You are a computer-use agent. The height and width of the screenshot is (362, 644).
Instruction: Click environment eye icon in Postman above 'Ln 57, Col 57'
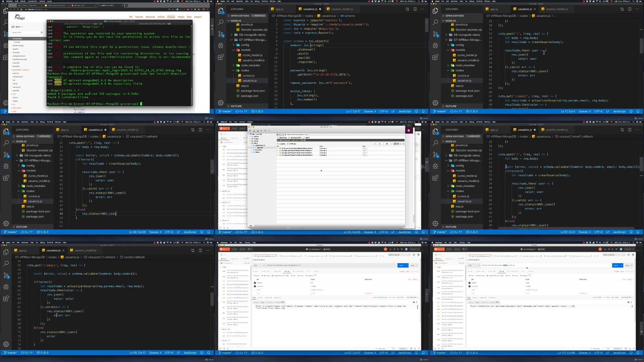coord(414,255)
